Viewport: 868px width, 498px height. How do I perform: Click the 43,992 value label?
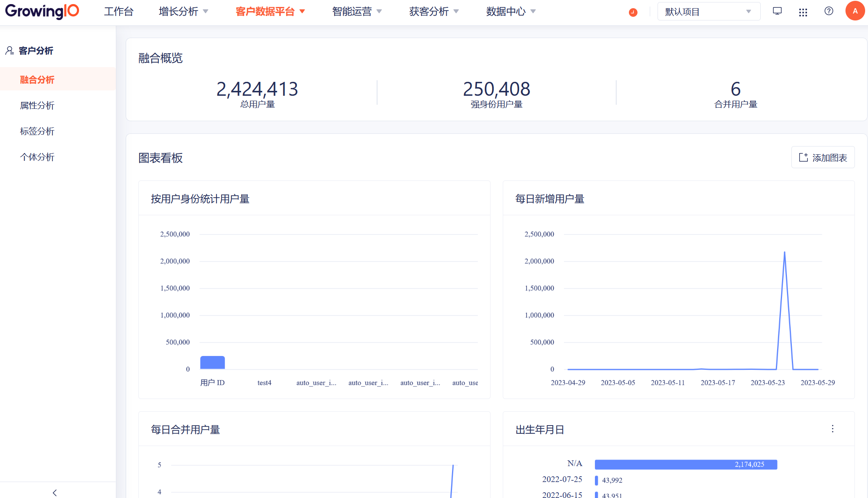click(612, 480)
